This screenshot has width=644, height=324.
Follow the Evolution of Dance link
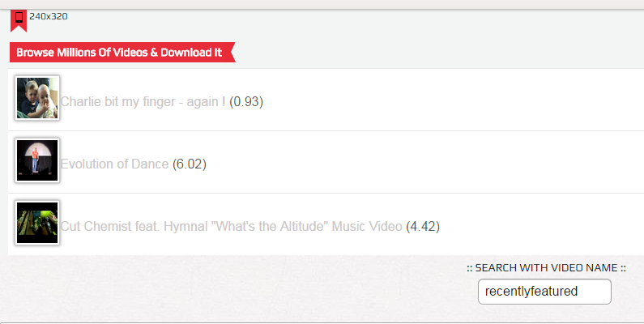click(x=114, y=164)
